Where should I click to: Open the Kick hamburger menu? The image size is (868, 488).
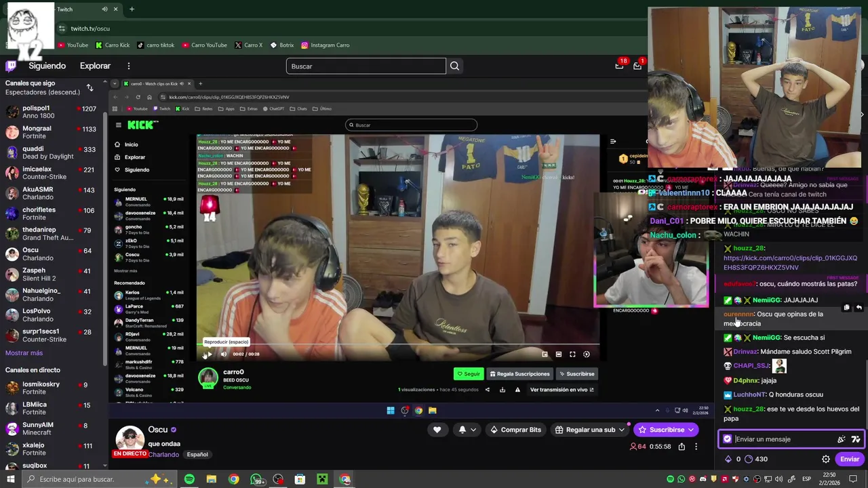coord(118,125)
